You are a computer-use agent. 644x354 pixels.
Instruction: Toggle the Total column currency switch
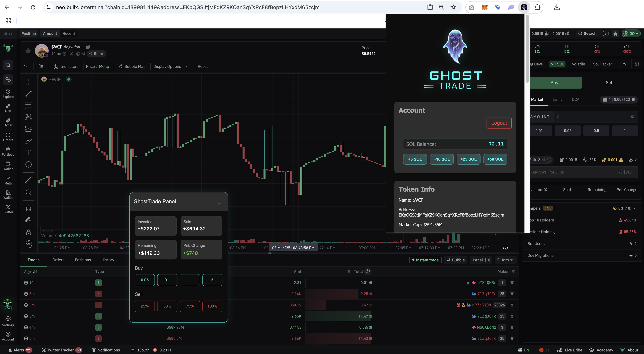[x=367, y=271]
